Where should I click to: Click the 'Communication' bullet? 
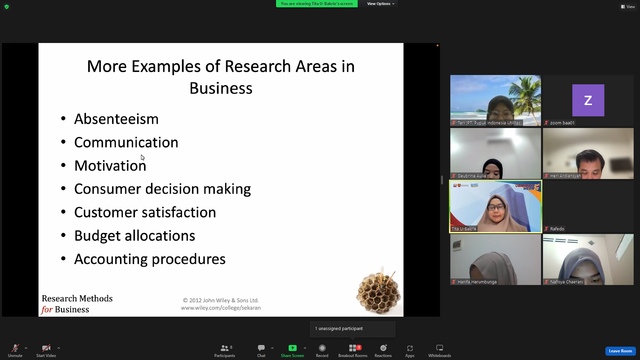click(126, 142)
